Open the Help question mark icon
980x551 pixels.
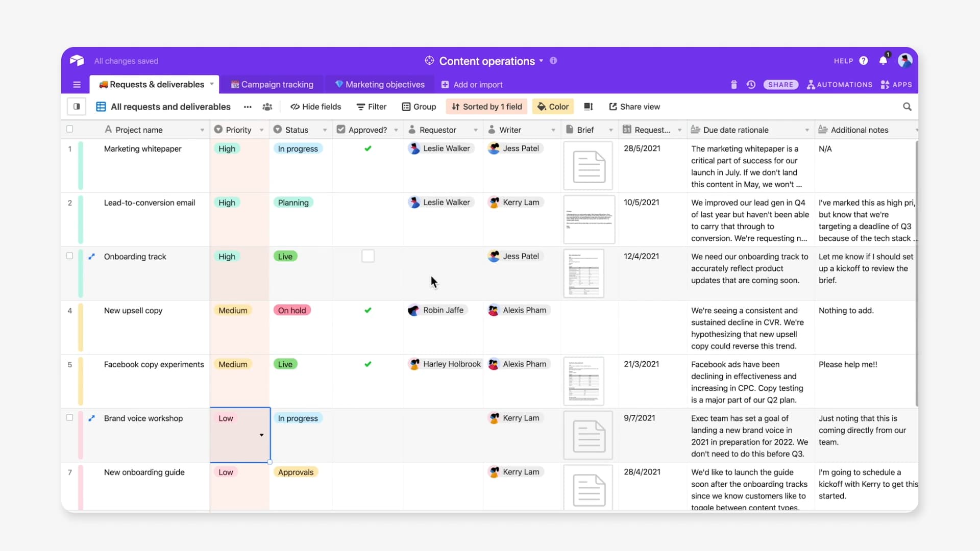[864, 61]
